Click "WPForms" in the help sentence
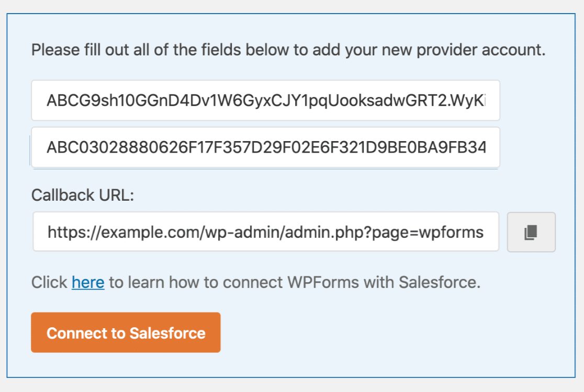This screenshot has width=584, height=392. [323, 283]
